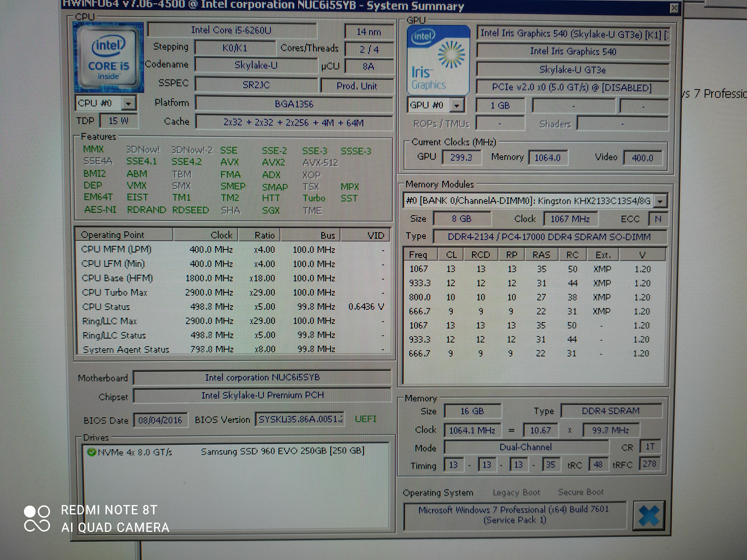Click the Intel Core i5-6260U name field
Image resolution: width=747 pixels, height=560 pixels.
click(x=231, y=30)
